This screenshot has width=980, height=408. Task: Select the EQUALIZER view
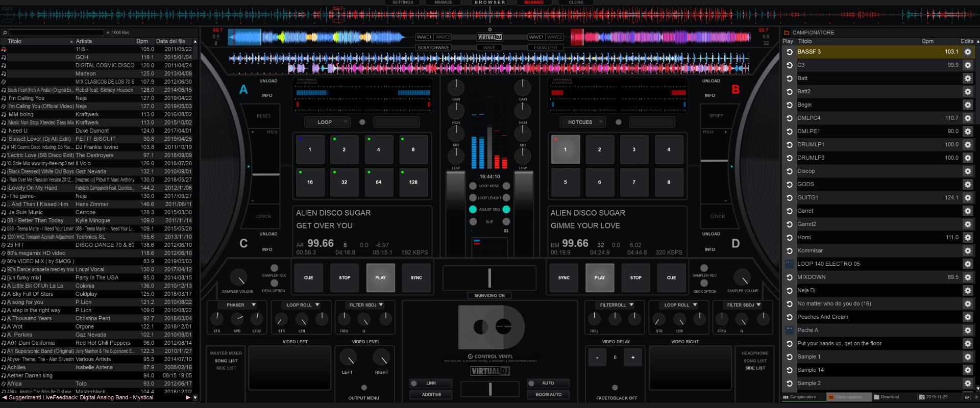(x=546, y=47)
